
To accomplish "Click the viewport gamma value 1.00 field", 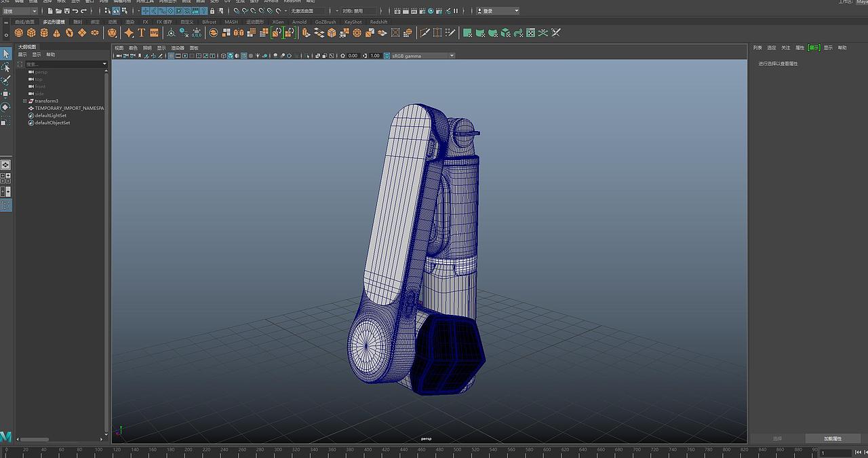I will [375, 56].
